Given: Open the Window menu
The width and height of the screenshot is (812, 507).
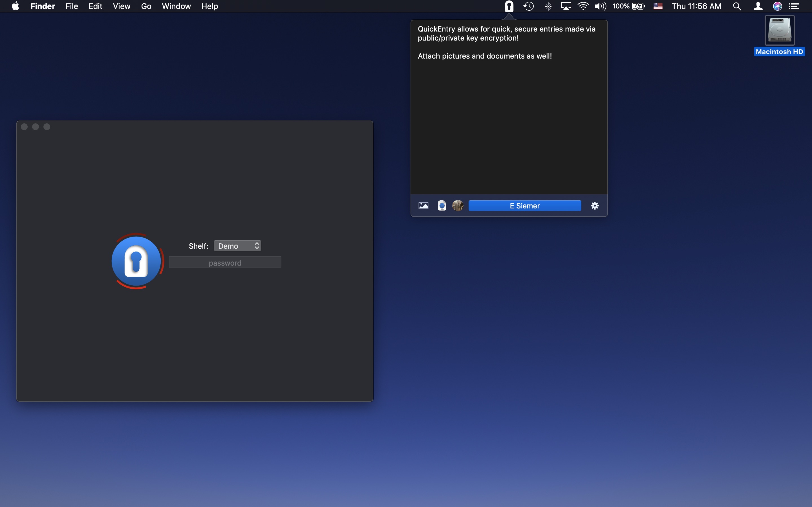Looking at the screenshot, I should click(x=176, y=6).
